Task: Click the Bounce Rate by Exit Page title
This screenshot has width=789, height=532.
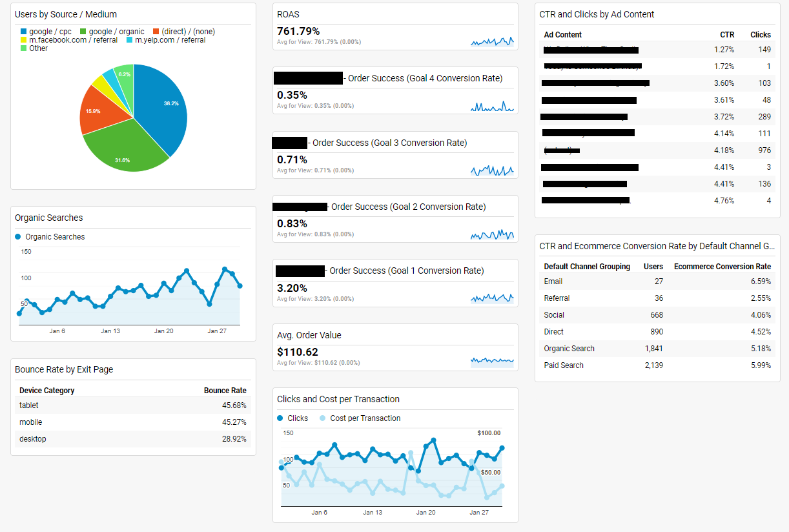Action: pyautogui.click(x=64, y=369)
